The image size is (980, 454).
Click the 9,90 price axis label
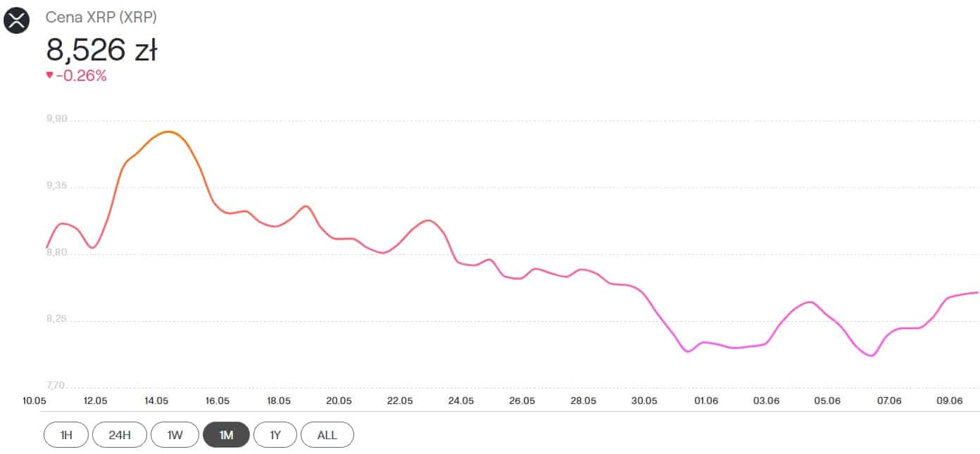[x=57, y=119]
